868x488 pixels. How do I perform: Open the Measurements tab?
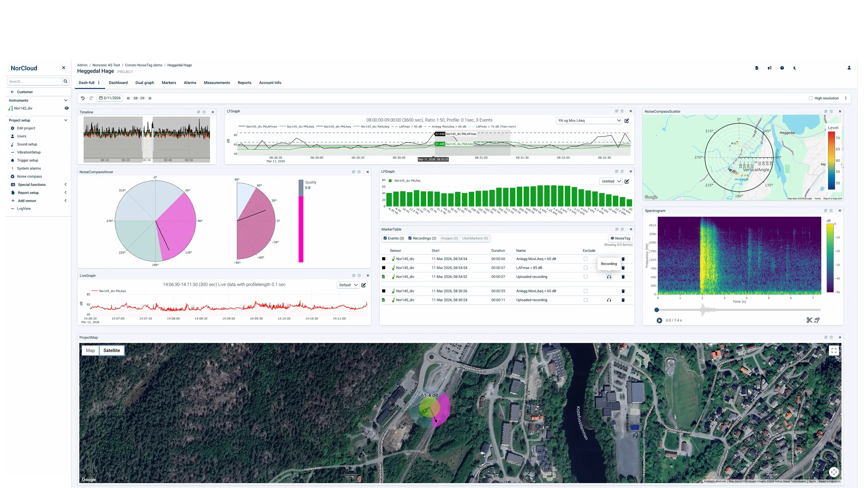click(217, 83)
